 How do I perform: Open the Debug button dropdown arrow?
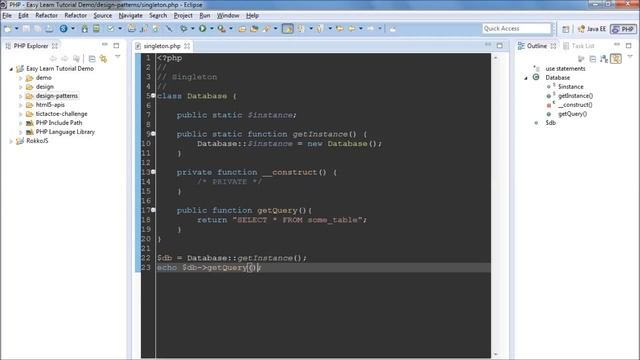192,29
